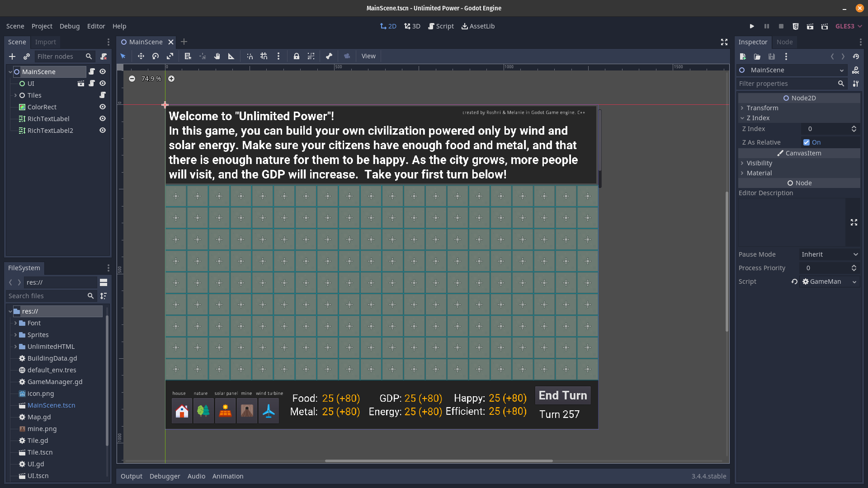The width and height of the screenshot is (868, 488).
Task: Select the Rotate Mode tool
Action: click(155, 56)
